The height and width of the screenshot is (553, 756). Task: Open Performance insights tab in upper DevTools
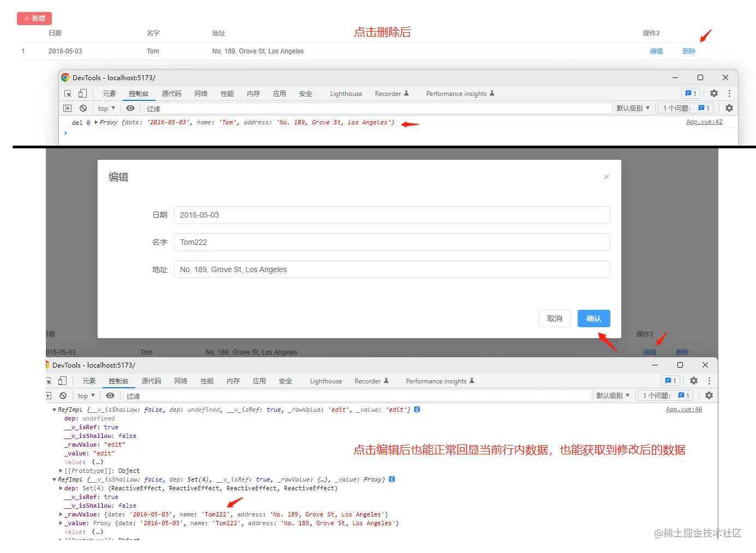click(x=460, y=94)
